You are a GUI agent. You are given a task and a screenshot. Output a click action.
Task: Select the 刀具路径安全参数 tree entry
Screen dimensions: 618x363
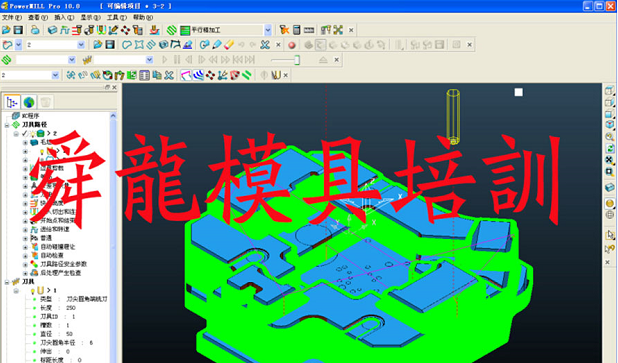pos(63,264)
